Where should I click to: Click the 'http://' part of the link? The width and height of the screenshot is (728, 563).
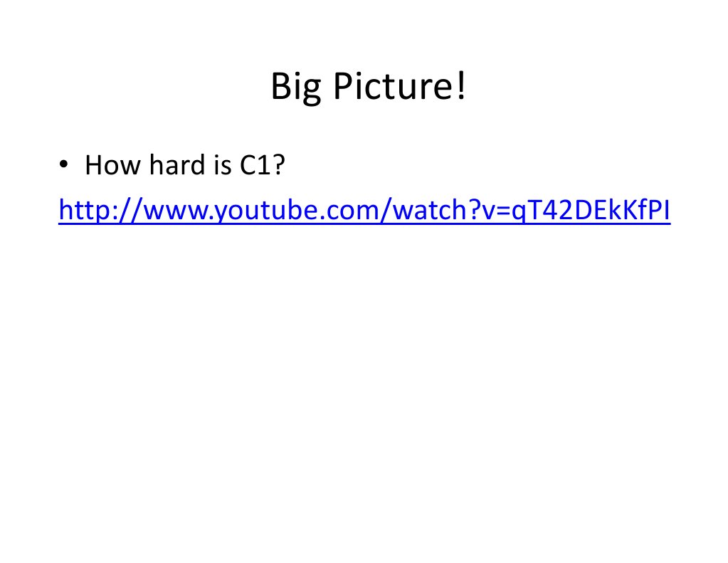pyautogui.click(x=101, y=210)
